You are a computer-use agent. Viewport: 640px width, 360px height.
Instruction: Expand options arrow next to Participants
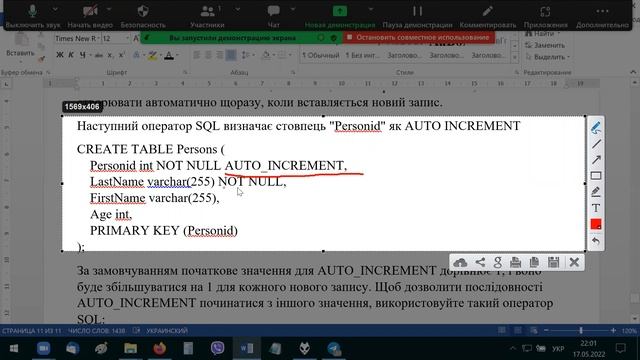(x=238, y=9)
